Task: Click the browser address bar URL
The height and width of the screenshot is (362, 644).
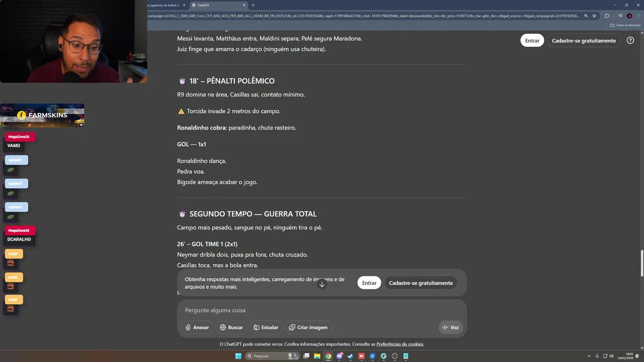Action: point(363,16)
